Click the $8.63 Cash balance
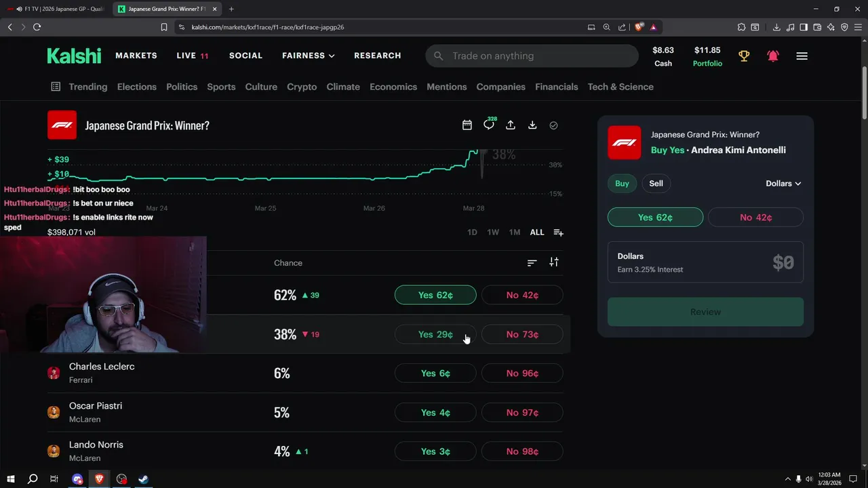The width and height of the screenshot is (868, 488). point(663,56)
